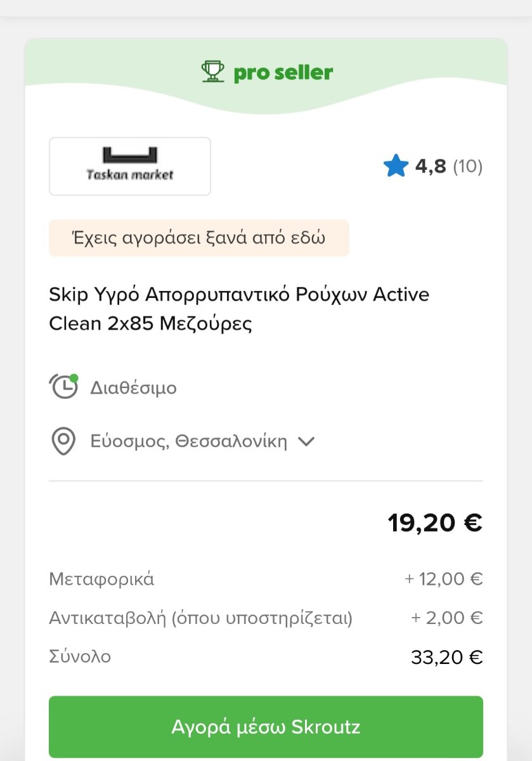Viewport: 532px width, 761px height.
Task: Click the Σύνολο total label
Action: [x=80, y=656]
